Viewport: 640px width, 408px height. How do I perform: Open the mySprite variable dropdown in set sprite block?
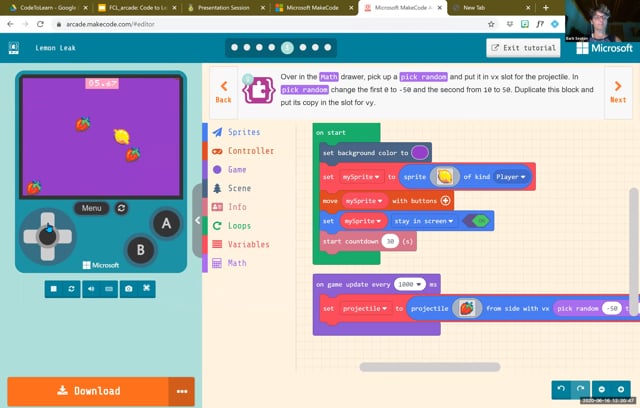pyautogui.click(x=361, y=177)
